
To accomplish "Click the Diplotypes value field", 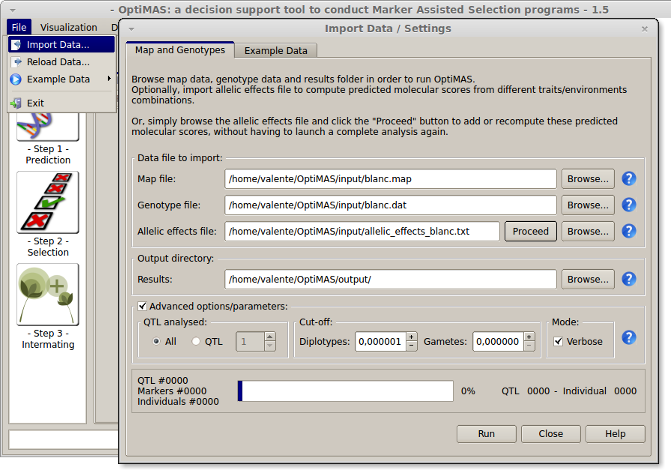I will pos(380,342).
